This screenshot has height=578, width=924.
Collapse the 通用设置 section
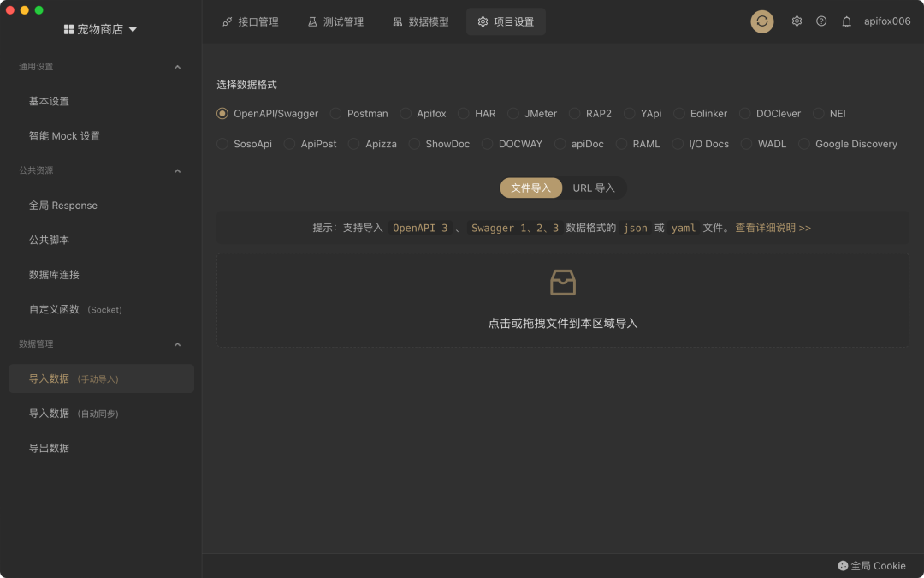coord(177,67)
